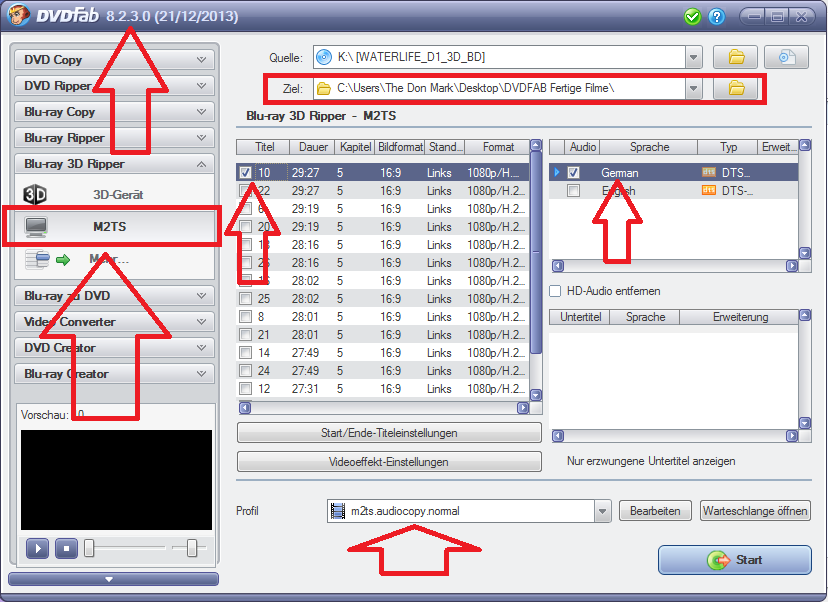Sort titles by Kapitel column header
This screenshot has height=602, width=828.
pyautogui.click(x=355, y=147)
